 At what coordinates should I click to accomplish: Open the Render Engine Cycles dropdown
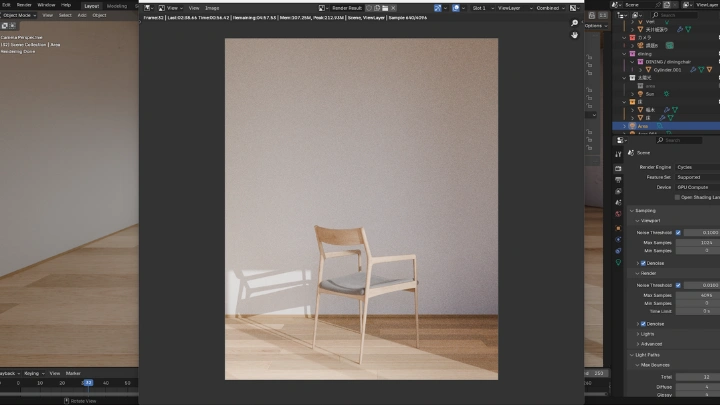pyautogui.click(x=697, y=167)
